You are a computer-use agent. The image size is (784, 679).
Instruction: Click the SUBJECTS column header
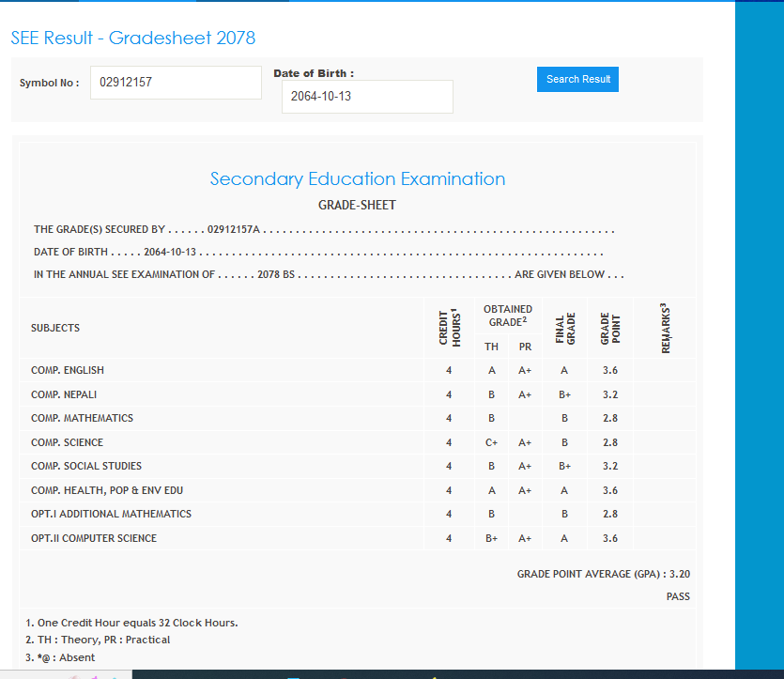[55, 328]
